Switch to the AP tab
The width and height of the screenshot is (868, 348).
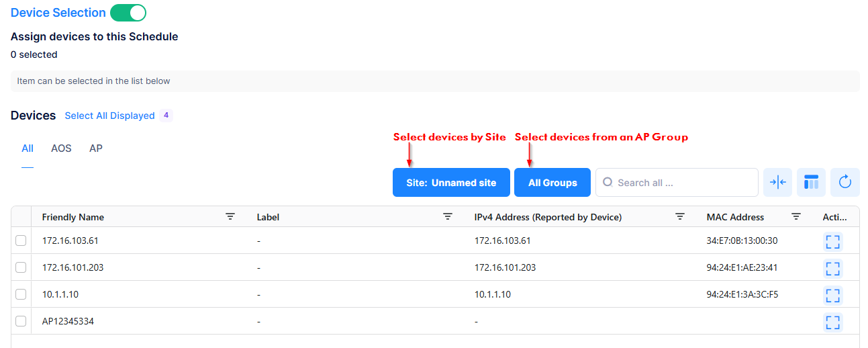[x=96, y=148]
